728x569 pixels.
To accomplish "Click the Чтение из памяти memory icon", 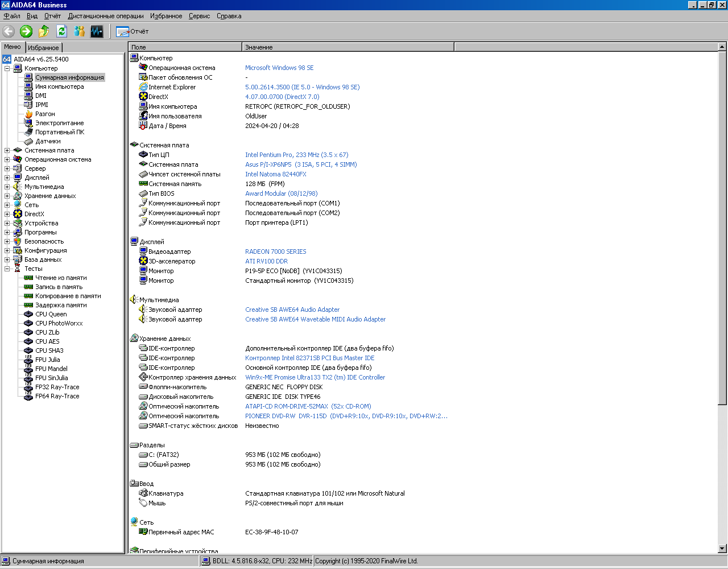I will coord(28,278).
